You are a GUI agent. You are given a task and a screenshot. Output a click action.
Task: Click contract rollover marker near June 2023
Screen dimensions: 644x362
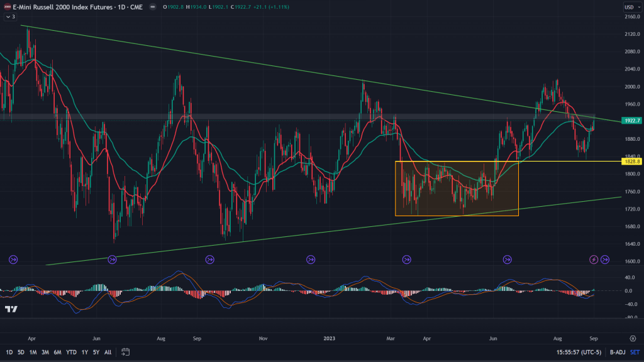point(508,259)
